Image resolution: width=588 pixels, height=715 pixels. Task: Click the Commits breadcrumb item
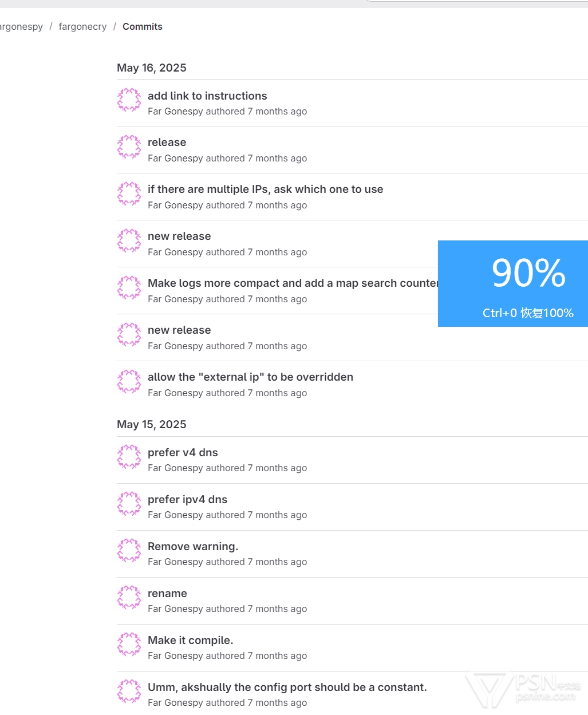point(143,27)
